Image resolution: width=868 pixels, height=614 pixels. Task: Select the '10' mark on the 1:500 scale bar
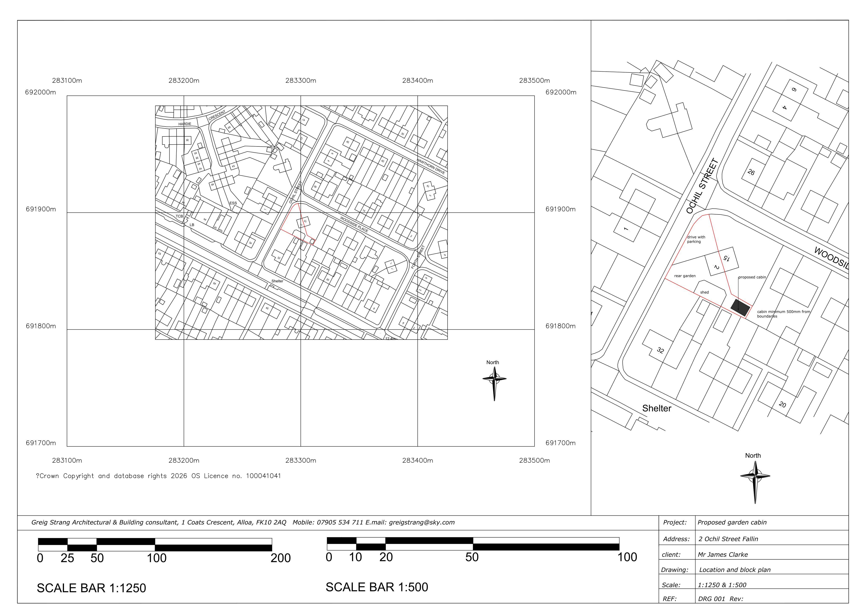[355, 557]
